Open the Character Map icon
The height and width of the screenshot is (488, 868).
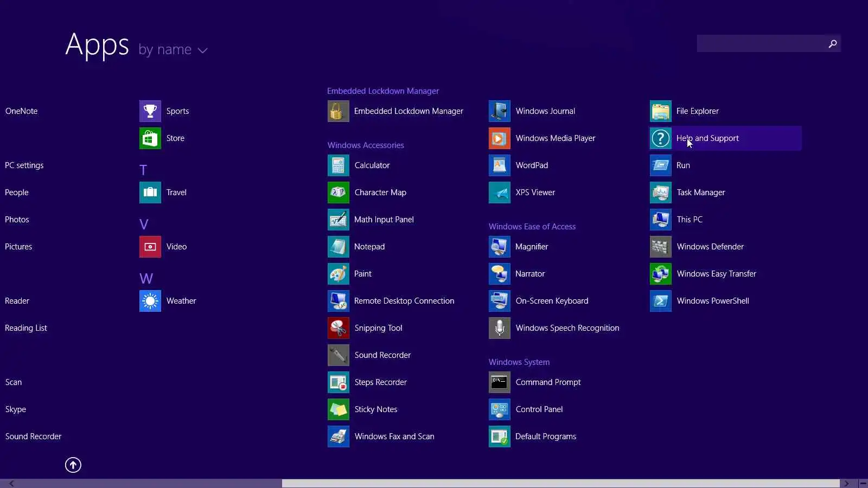[x=339, y=192]
